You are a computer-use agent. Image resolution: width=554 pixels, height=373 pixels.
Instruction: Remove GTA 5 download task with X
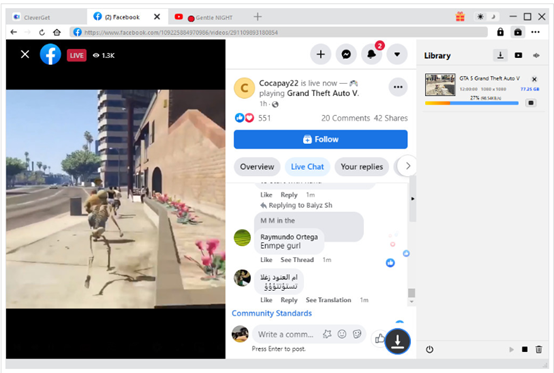tap(534, 79)
